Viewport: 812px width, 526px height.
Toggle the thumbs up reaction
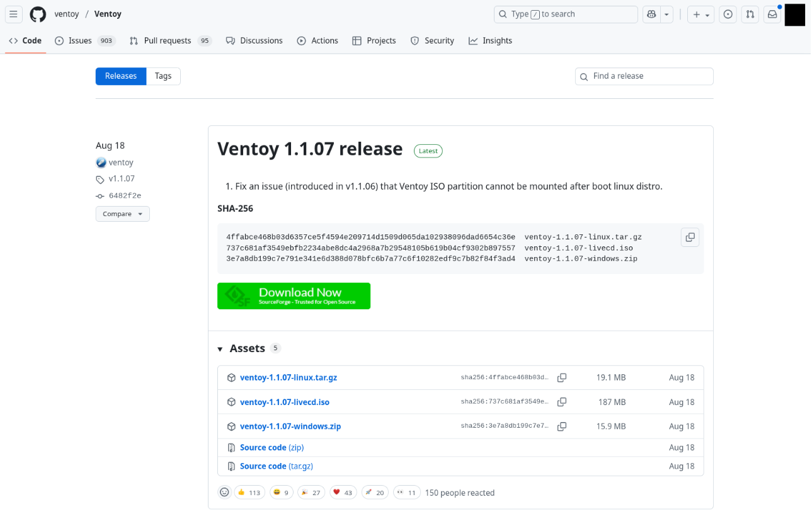pos(249,493)
